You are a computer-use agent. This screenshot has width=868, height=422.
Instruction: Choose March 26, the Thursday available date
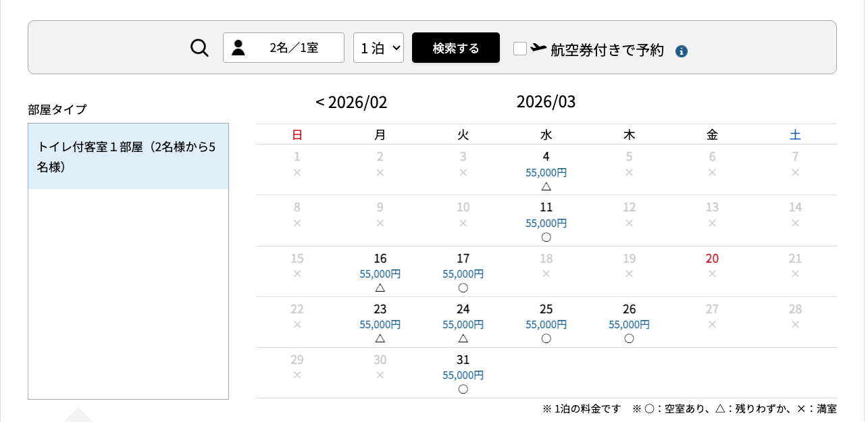(629, 324)
